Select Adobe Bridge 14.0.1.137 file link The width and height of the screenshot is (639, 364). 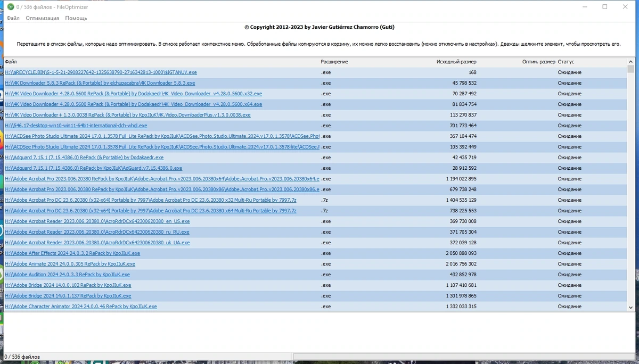pos(68,296)
